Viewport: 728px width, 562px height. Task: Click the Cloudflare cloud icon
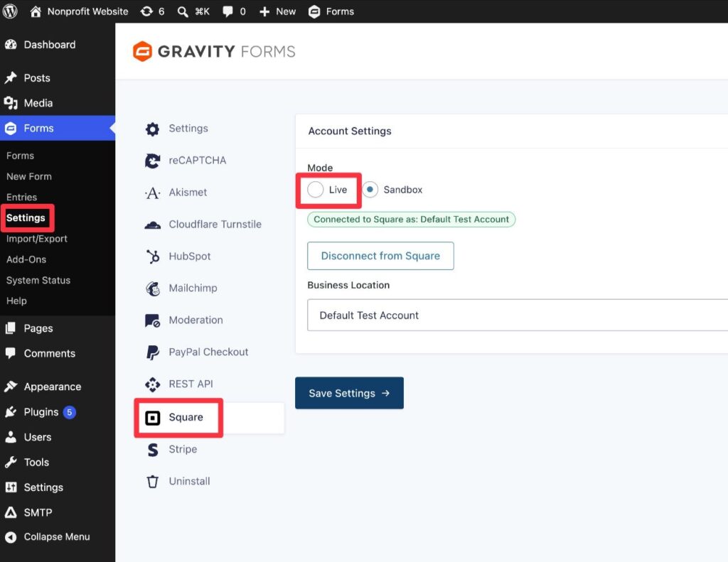coord(152,225)
